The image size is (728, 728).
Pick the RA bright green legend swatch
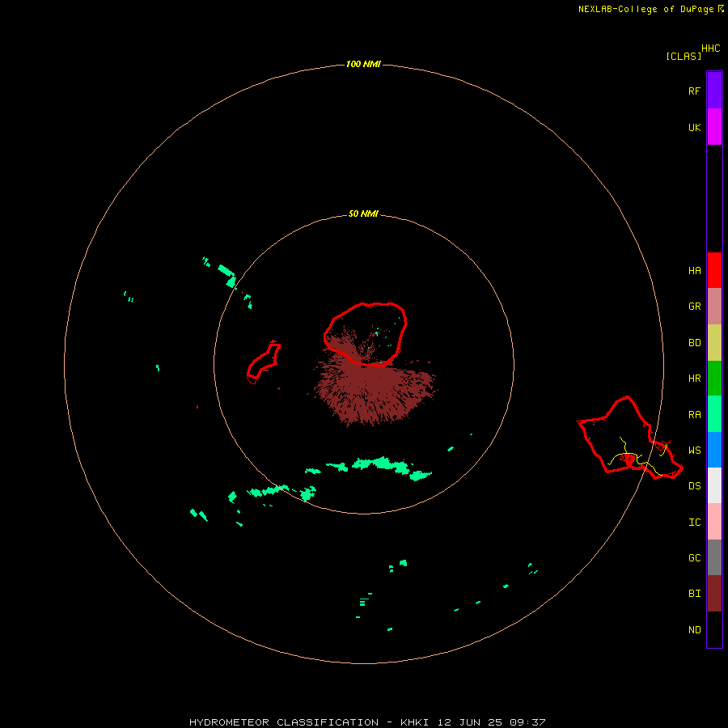tap(714, 414)
